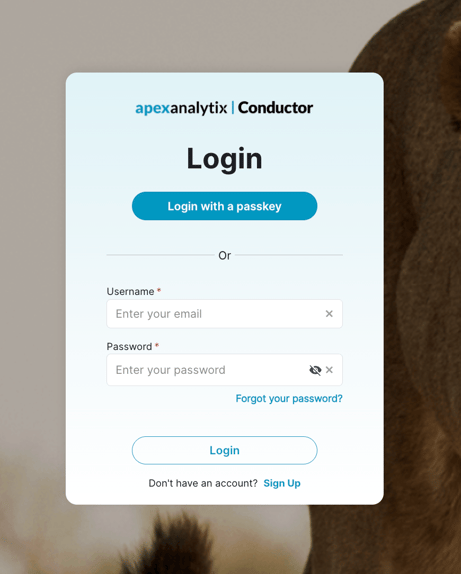Screen dimensions: 461x574
Task: Click the Or divider text
Action: 224,255
